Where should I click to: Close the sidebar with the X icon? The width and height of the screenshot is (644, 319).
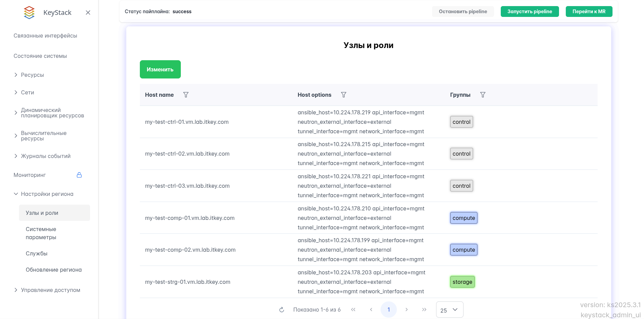88,13
